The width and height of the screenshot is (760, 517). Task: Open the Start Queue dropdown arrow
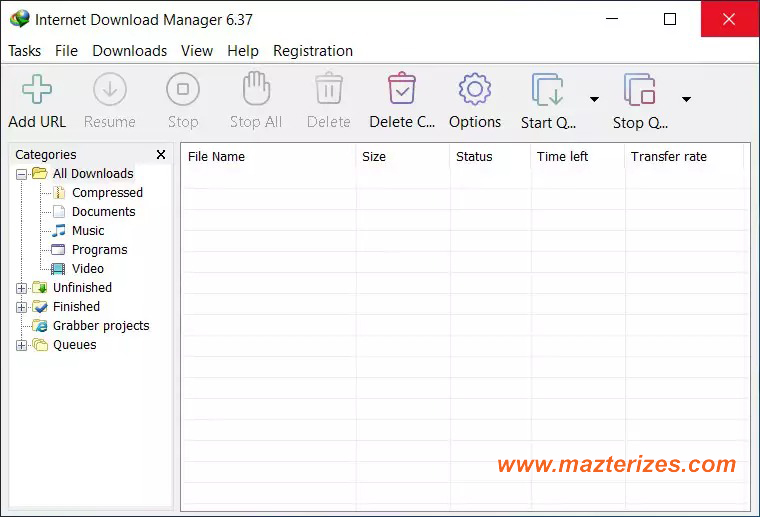tap(594, 99)
